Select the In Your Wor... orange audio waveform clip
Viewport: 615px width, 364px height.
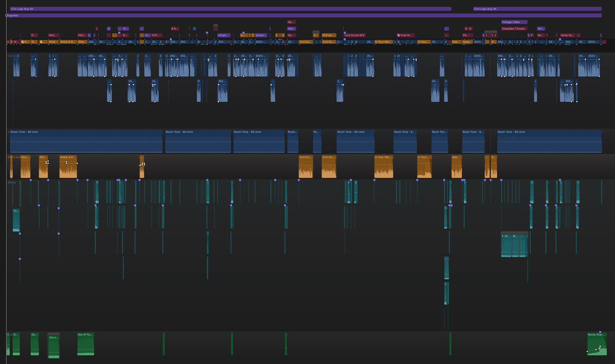(384, 166)
